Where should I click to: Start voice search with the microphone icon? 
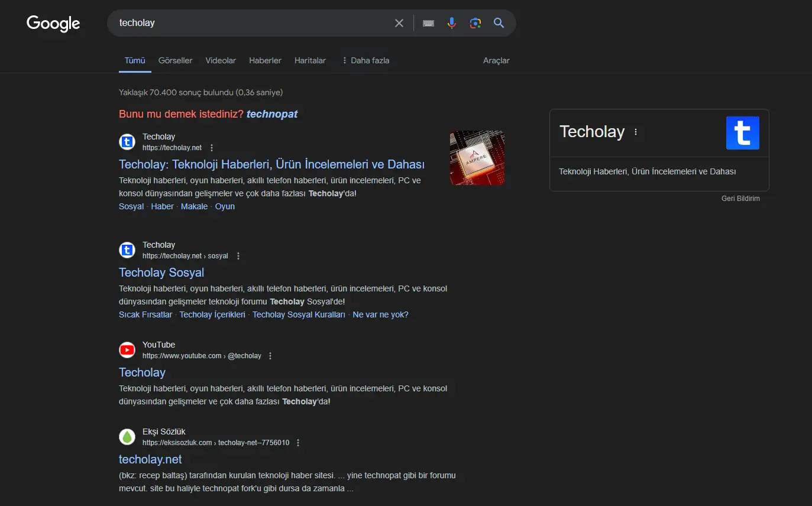click(x=452, y=23)
